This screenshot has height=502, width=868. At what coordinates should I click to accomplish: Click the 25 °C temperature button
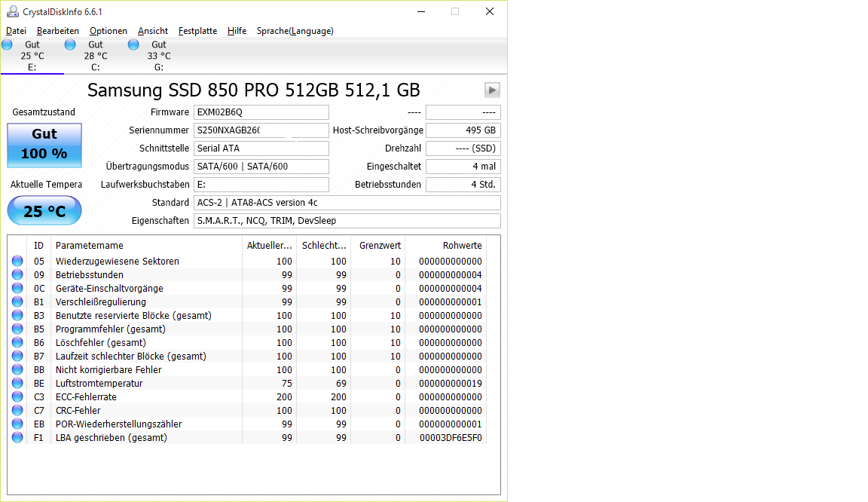click(x=44, y=210)
